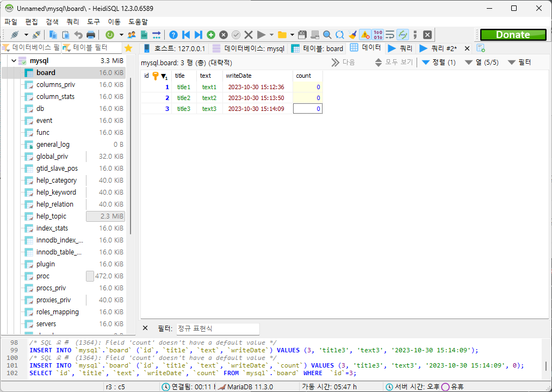Screen dimensions: 552x392
Task: Click the grey close X icon in toolbar
Action: pos(427,35)
